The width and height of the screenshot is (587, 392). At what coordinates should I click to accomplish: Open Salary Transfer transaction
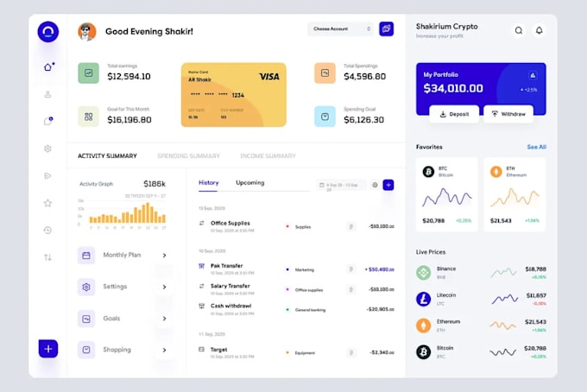(x=296, y=289)
